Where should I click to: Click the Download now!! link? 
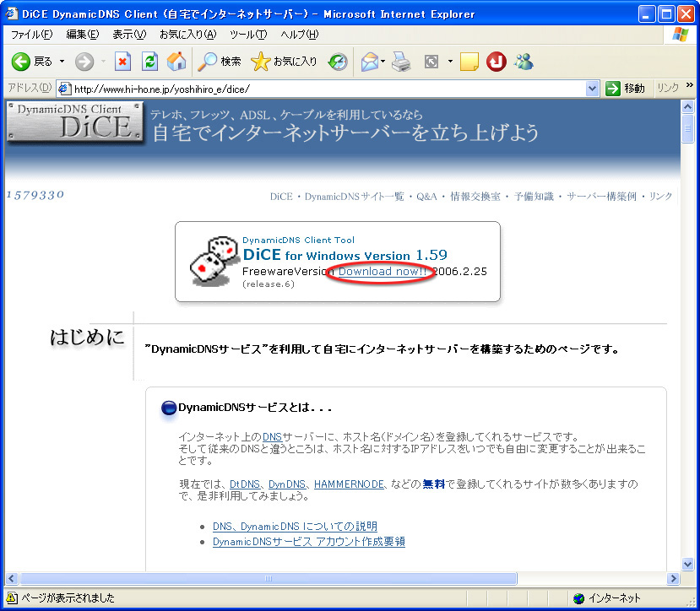coord(383,272)
